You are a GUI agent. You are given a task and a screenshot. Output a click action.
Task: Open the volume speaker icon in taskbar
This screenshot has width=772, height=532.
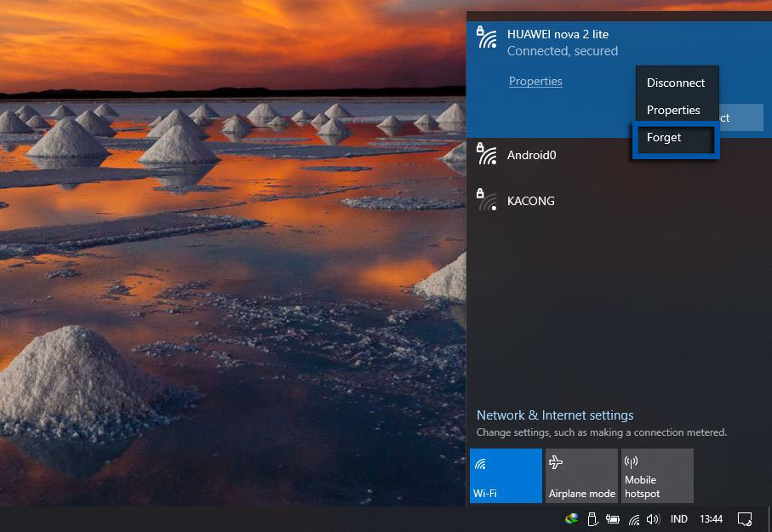[x=652, y=518]
